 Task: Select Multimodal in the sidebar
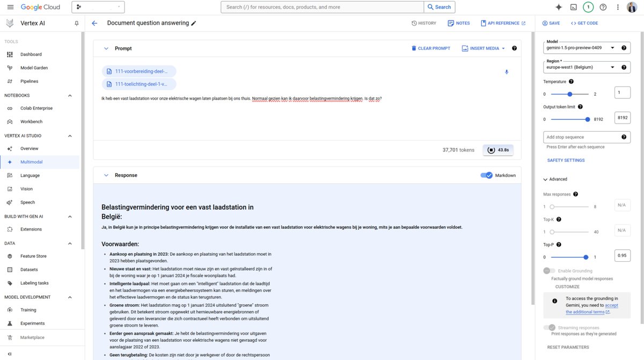pyautogui.click(x=40, y=162)
